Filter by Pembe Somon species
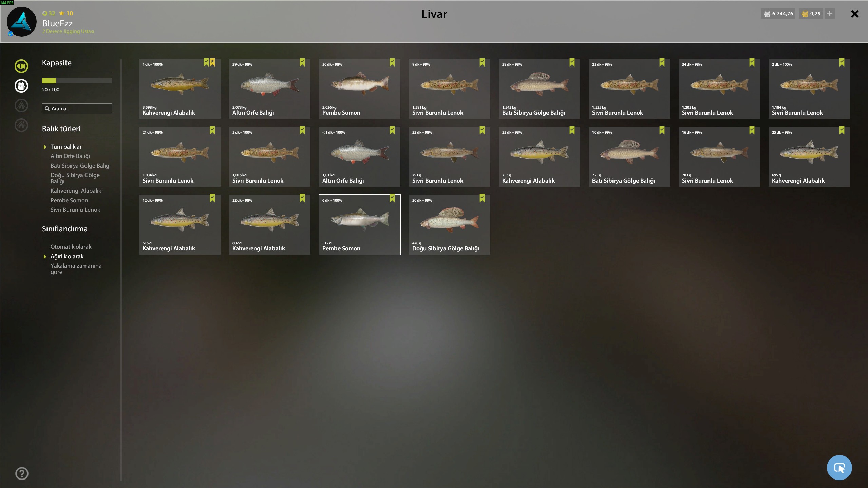The width and height of the screenshot is (868, 488). [x=69, y=200]
